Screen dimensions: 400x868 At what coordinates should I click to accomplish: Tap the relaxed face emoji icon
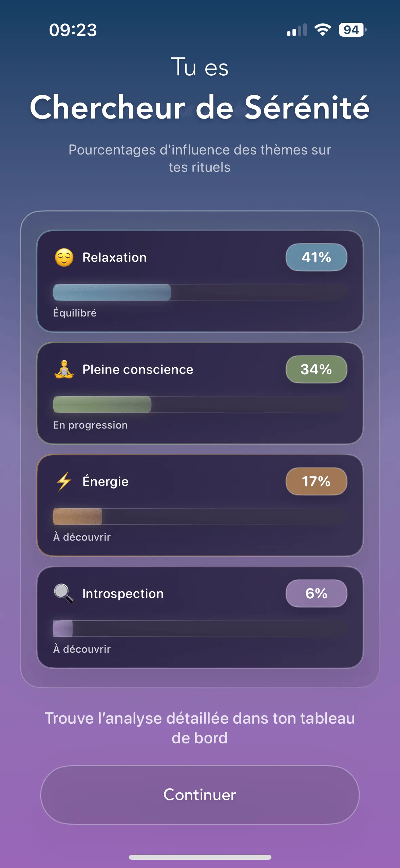click(x=64, y=257)
